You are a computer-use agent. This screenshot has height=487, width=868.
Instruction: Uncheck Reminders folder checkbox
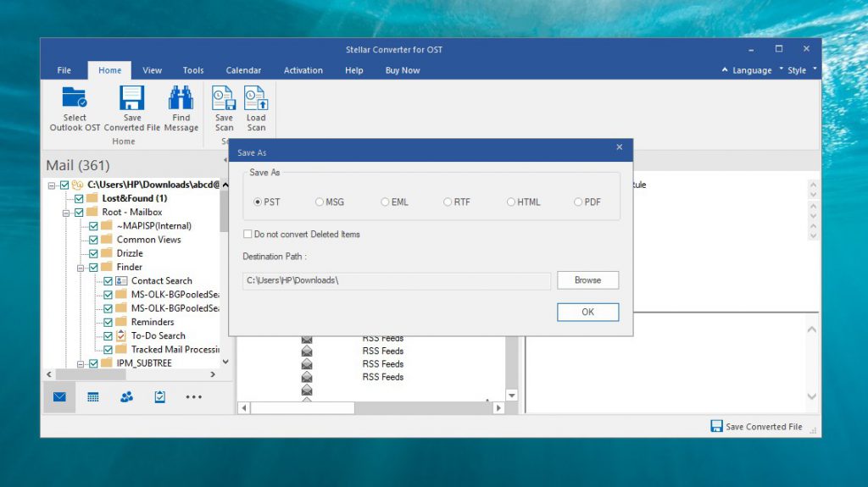pos(108,322)
